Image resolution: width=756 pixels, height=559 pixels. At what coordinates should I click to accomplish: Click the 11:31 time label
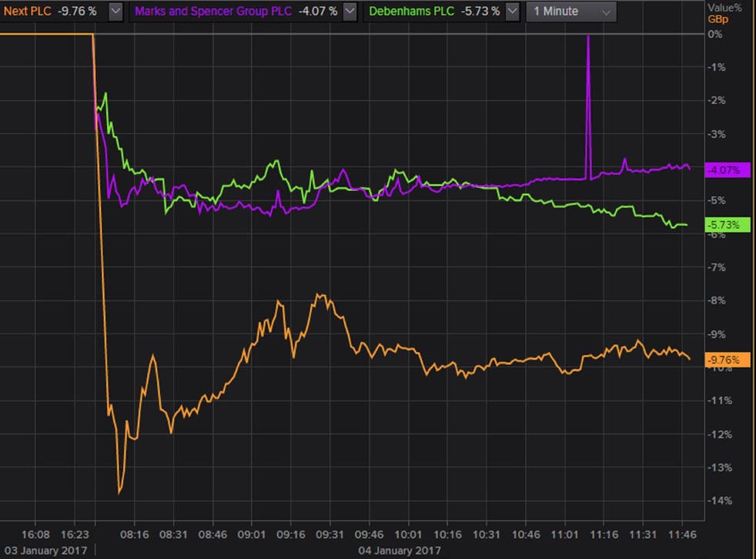click(643, 534)
